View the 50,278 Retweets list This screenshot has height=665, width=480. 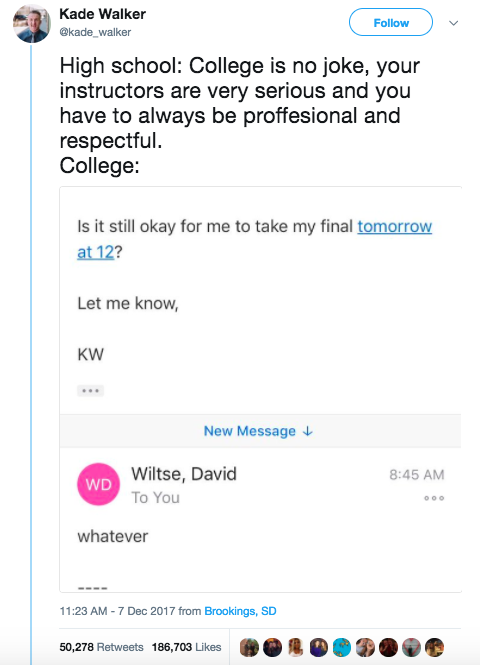coord(101,647)
